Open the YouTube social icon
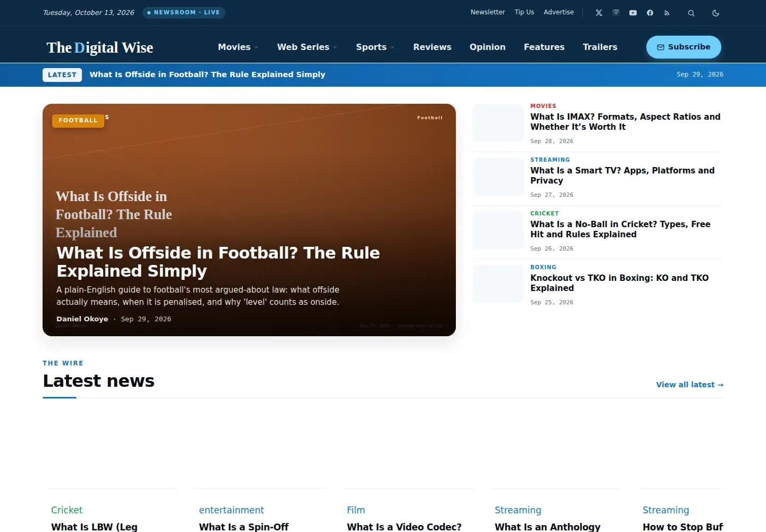The width and height of the screenshot is (766, 532). (x=633, y=13)
